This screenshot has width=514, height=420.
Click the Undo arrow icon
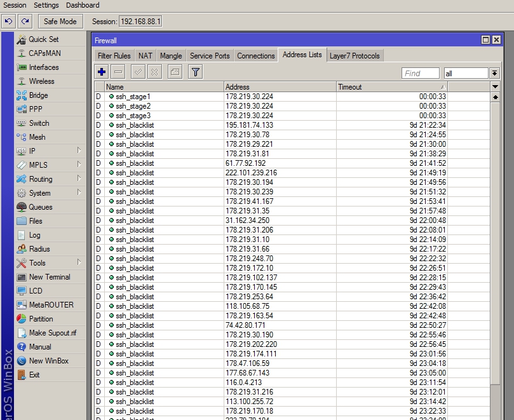(x=8, y=22)
